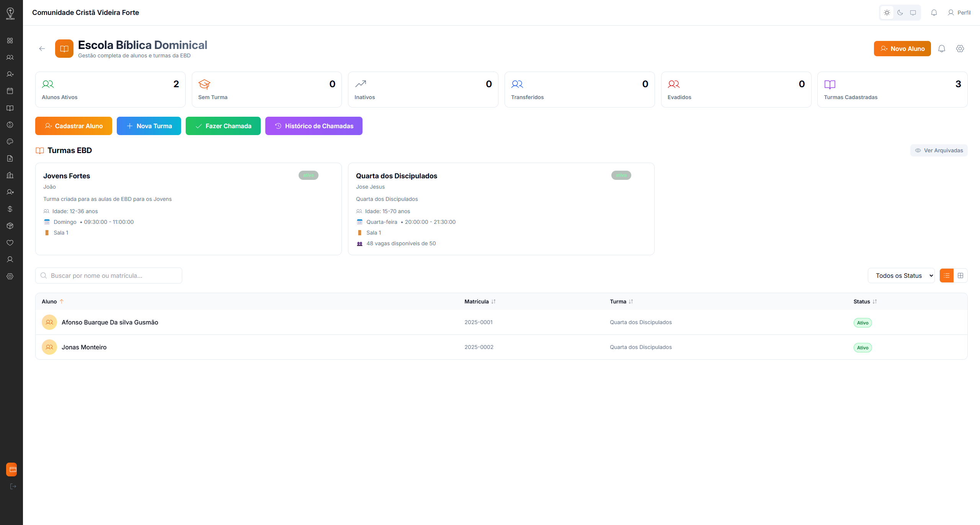The height and width of the screenshot is (525, 980).
Task: Open the package box icon in sidebar
Action: click(x=10, y=226)
